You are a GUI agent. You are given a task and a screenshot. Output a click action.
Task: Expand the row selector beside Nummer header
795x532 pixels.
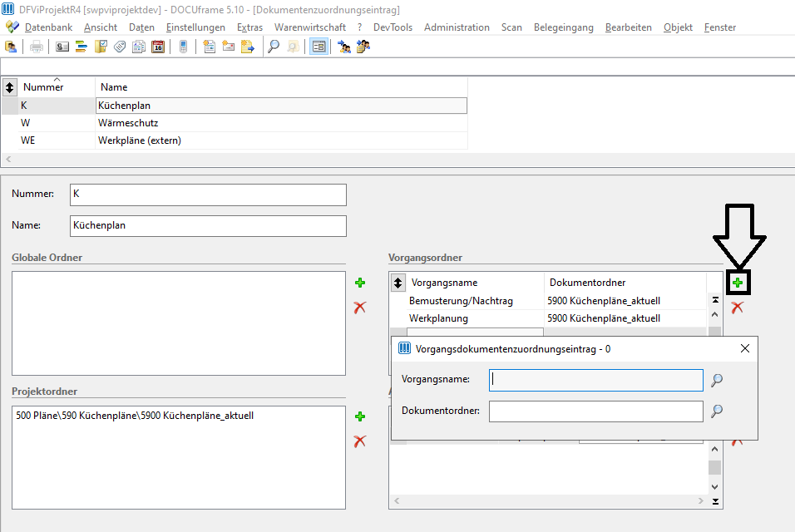click(10, 87)
